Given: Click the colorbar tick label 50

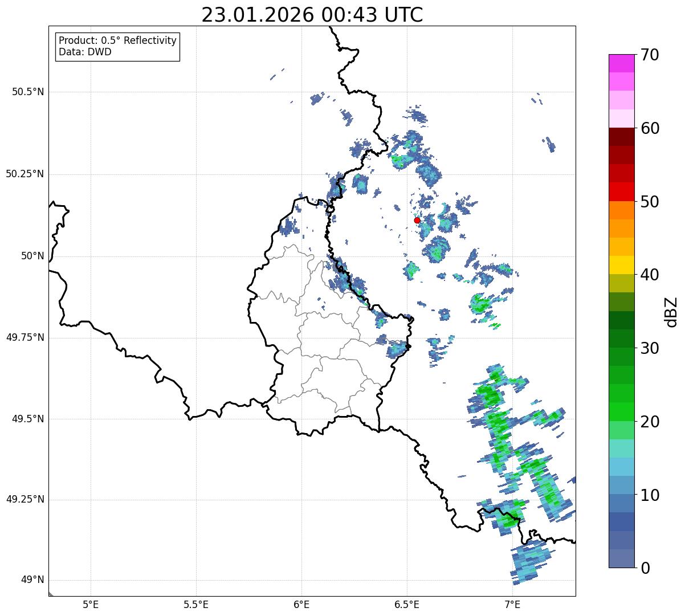Looking at the screenshot, I should click(x=650, y=202).
